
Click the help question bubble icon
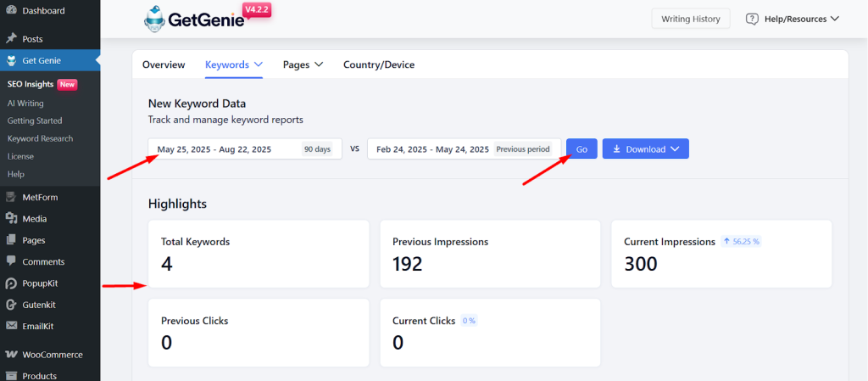coord(752,19)
